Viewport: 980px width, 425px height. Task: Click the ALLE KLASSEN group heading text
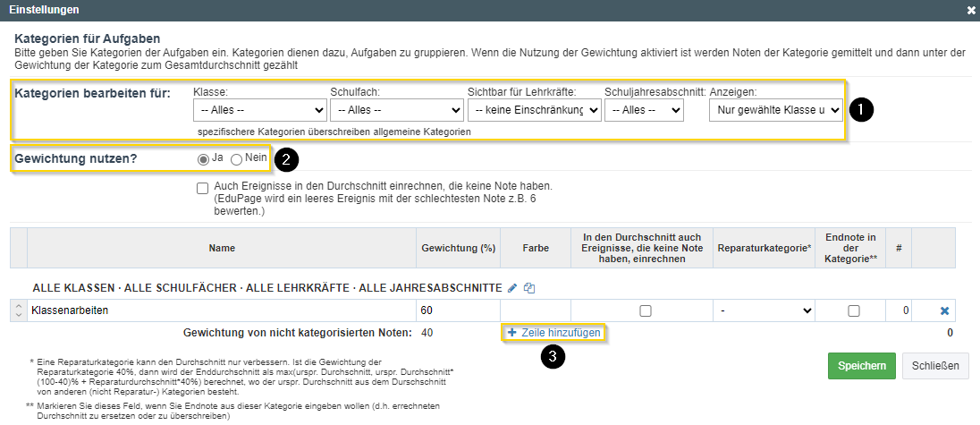point(267,288)
